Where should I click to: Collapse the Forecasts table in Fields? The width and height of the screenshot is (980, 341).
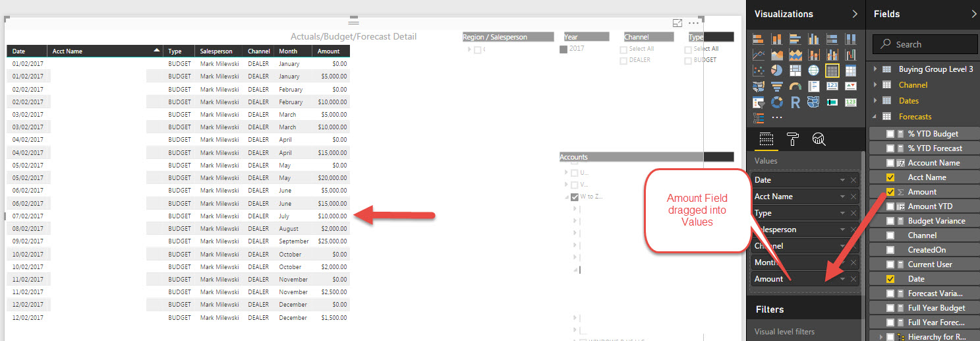click(875, 117)
